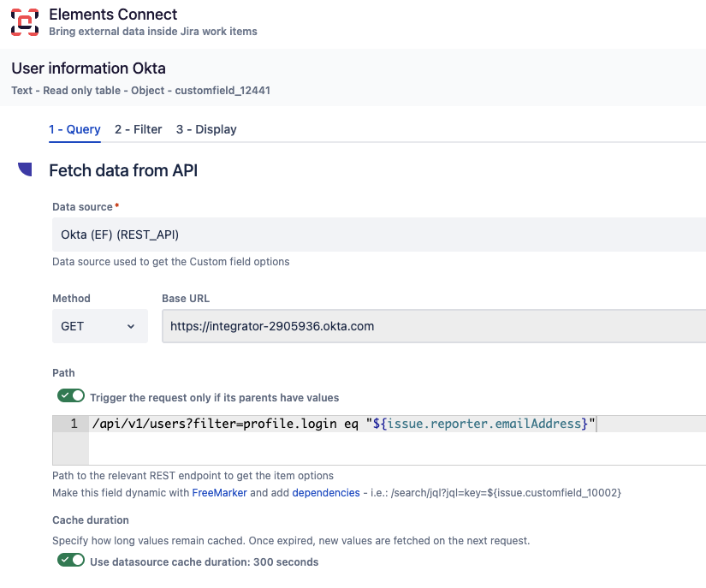Viewport: 706px width, 588px height.
Task: Toggle Trigger the request only if parents have values
Action: click(71, 395)
